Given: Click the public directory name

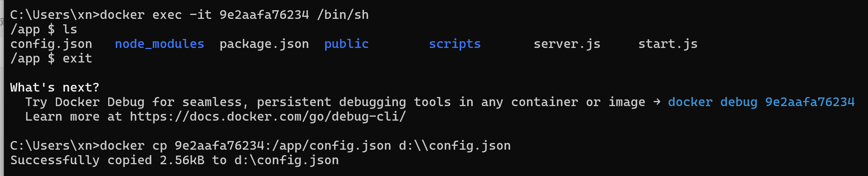Looking at the screenshot, I should click(x=346, y=44).
